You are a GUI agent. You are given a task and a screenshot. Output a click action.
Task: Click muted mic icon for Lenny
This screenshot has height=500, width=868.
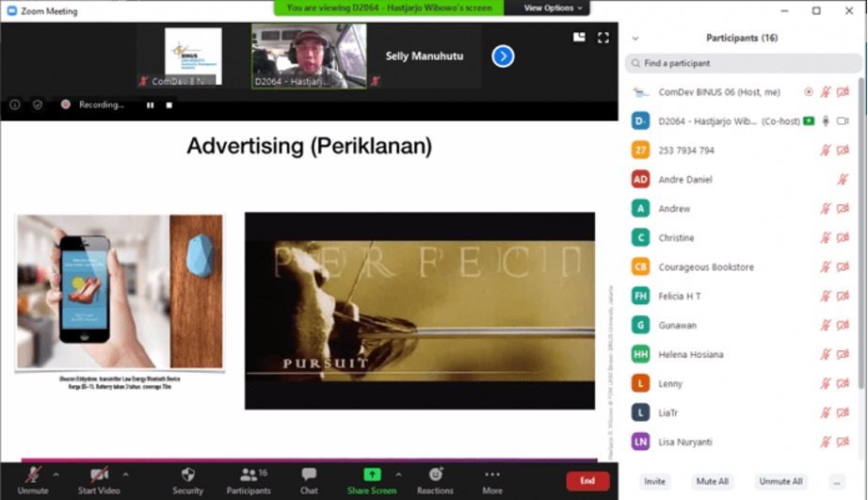click(826, 384)
